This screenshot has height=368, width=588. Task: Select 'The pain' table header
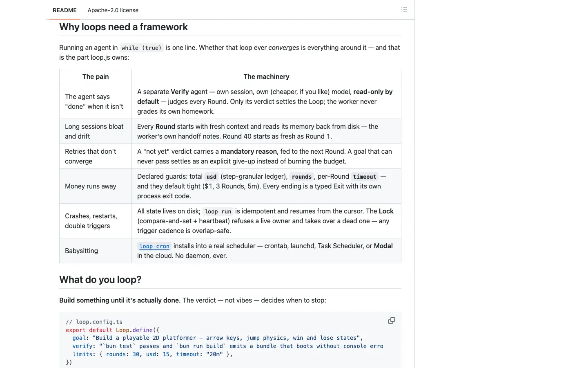pyautogui.click(x=96, y=76)
